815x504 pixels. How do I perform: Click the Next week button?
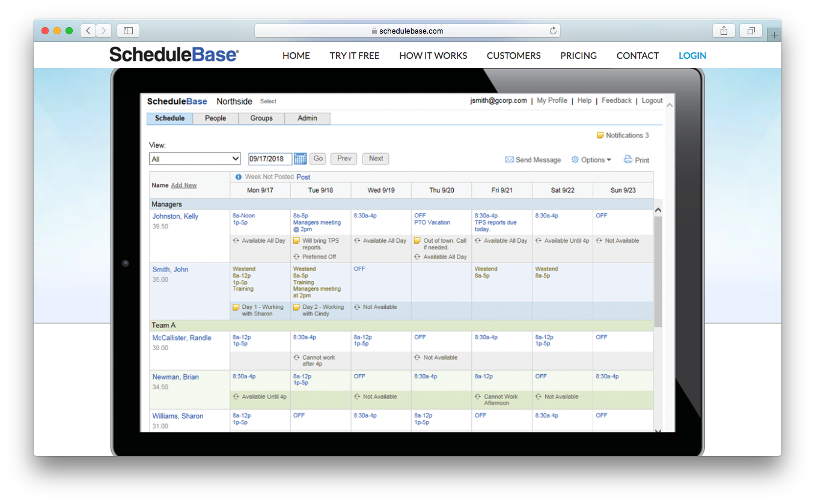[376, 159]
